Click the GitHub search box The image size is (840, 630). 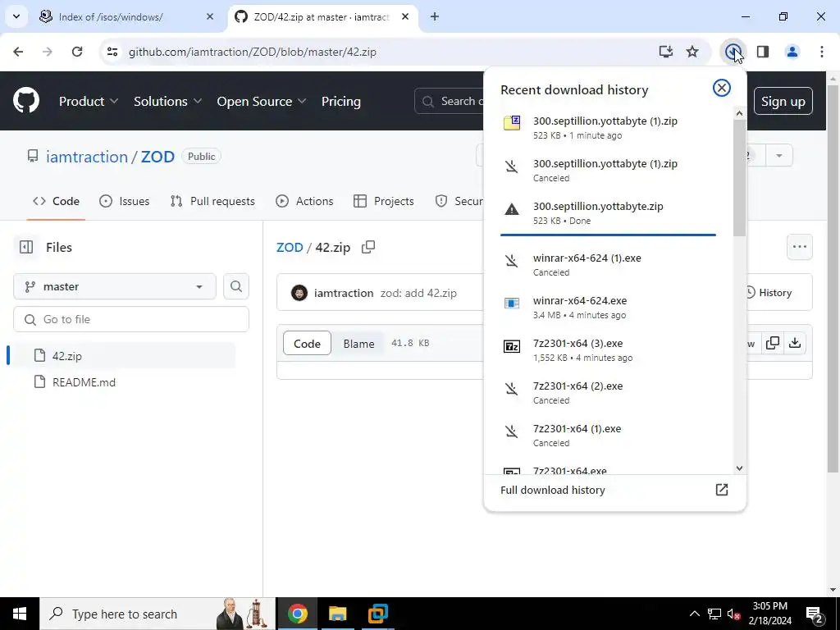(x=450, y=101)
